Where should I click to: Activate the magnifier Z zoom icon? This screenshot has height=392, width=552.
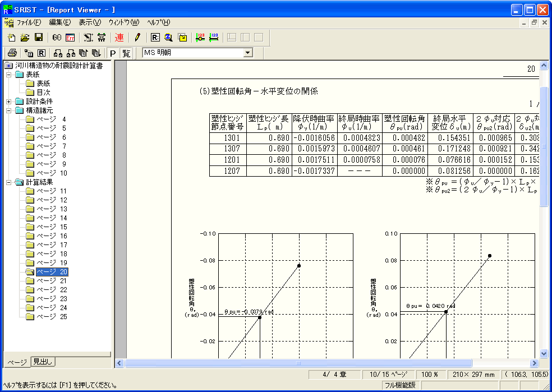coord(169,38)
